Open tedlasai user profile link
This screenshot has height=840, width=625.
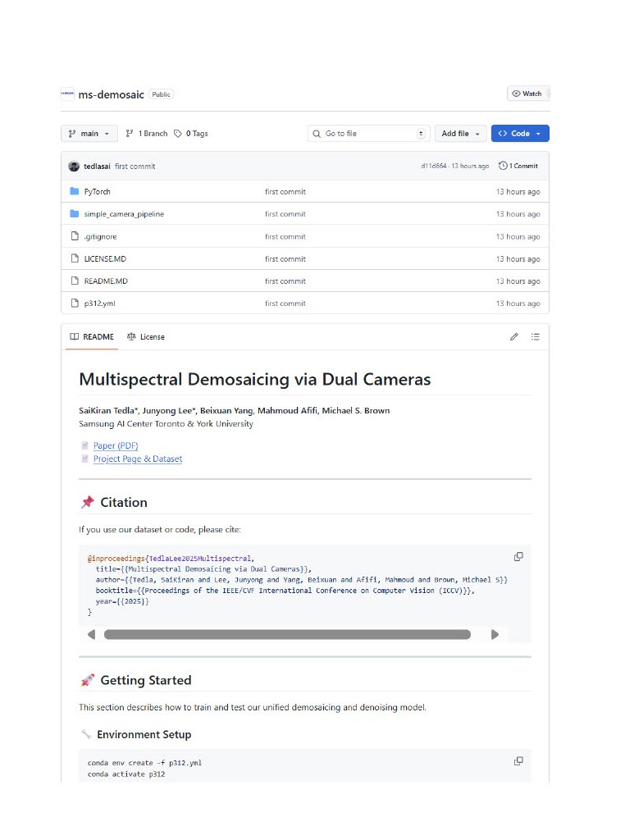pos(97,166)
